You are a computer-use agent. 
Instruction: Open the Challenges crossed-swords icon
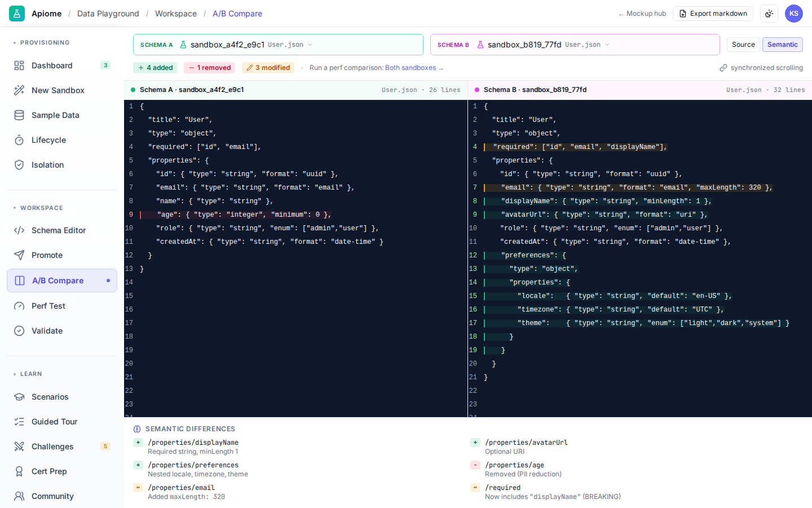[19, 446]
